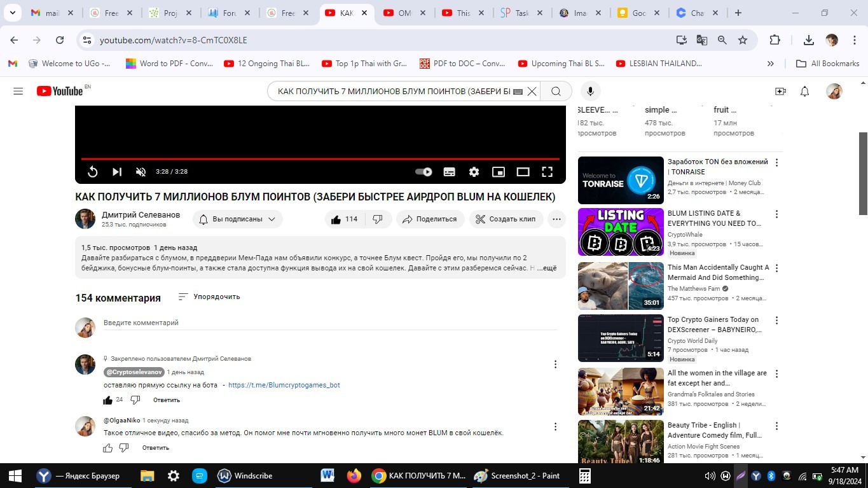
Task: Skip to next video
Action: [117, 172]
